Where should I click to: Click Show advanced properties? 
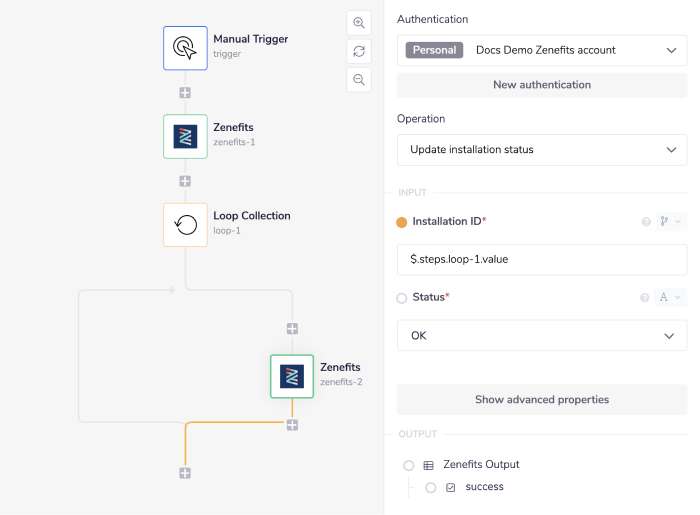[541, 399]
